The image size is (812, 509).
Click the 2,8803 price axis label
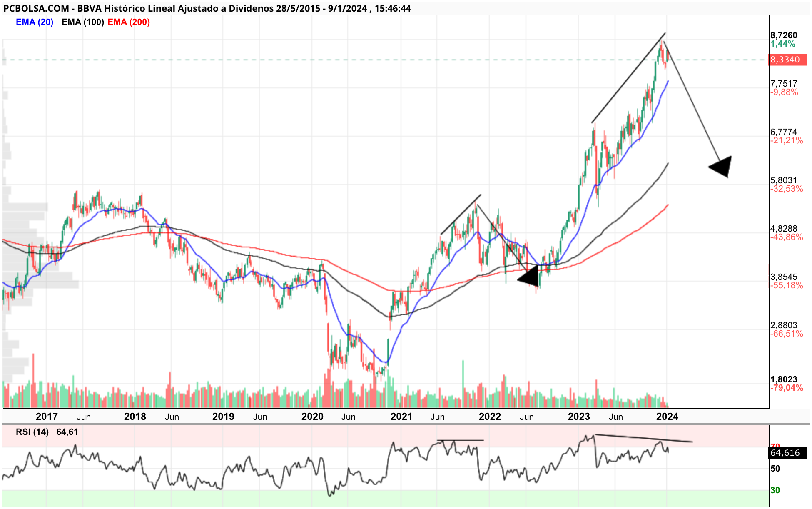(784, 325)
